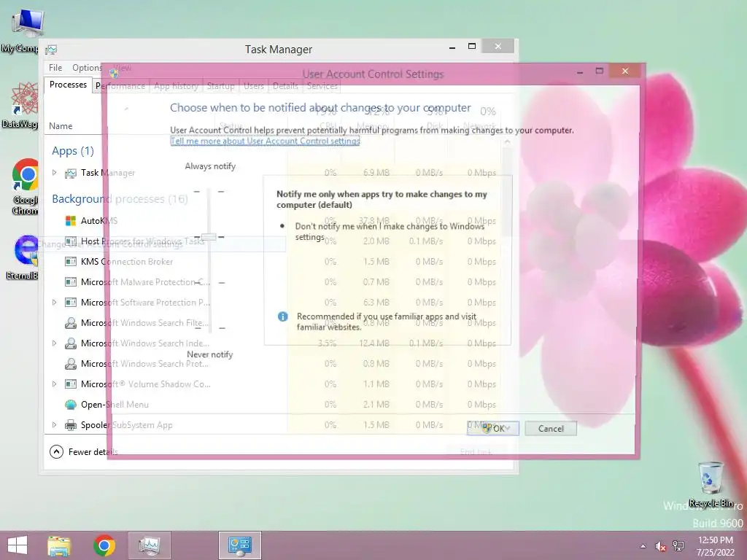Open the DataWag desktop shortcut
Screen dimensions: 747x560
21,105
